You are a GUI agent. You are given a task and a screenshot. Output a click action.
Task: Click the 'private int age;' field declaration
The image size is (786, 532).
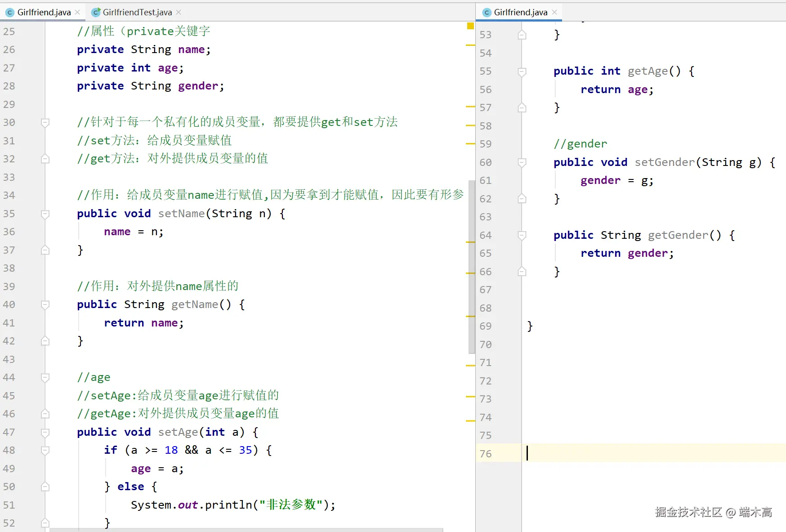(x=130, y=68)
